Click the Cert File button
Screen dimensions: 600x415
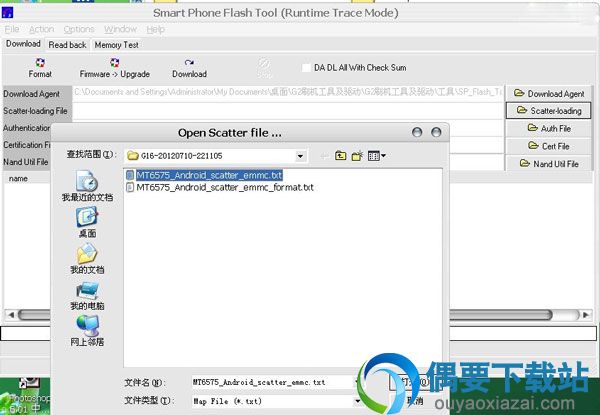tap(549, 146)
